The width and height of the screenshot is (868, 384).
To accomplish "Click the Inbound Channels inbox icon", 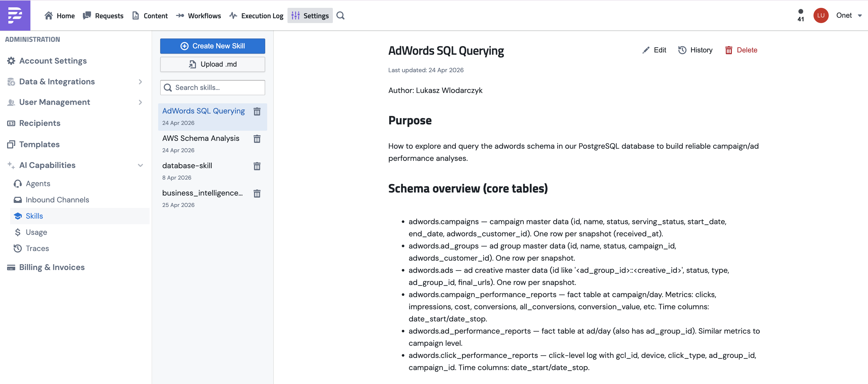I will [x=17, y=200].
